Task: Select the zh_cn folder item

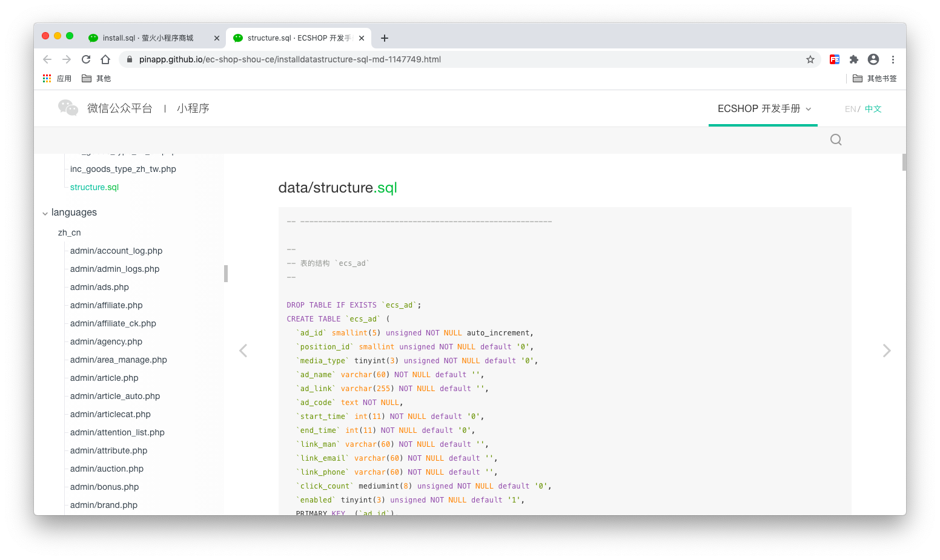Action: (70, 232)
